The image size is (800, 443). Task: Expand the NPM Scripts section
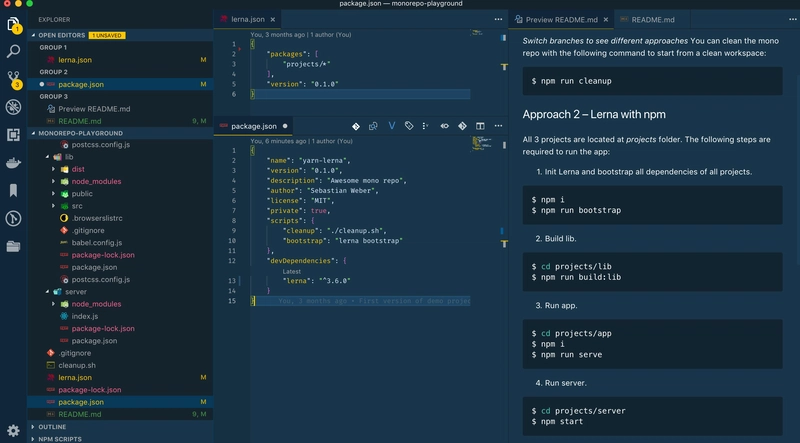pyautogui.click(x=59, y=439)
